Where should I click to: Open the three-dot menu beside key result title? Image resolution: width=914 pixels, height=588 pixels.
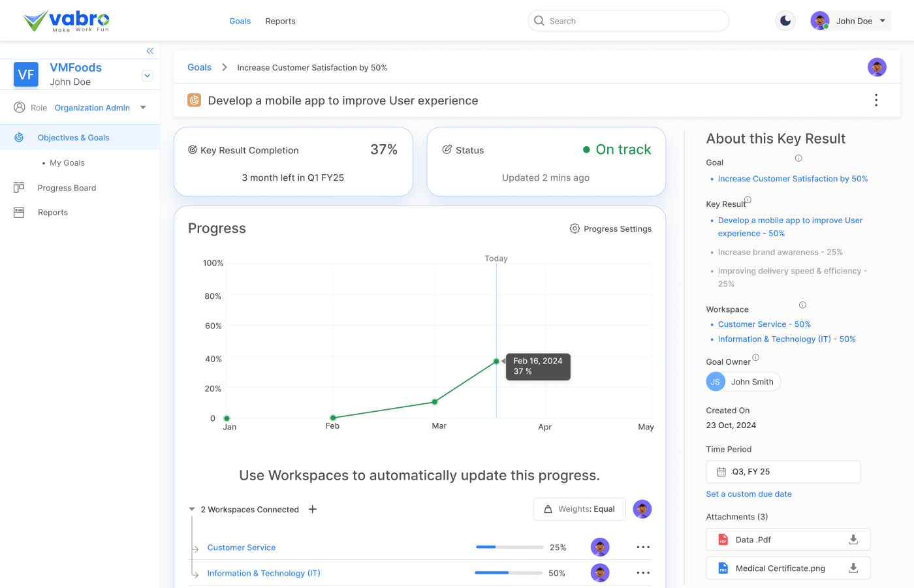pos(875,100)
